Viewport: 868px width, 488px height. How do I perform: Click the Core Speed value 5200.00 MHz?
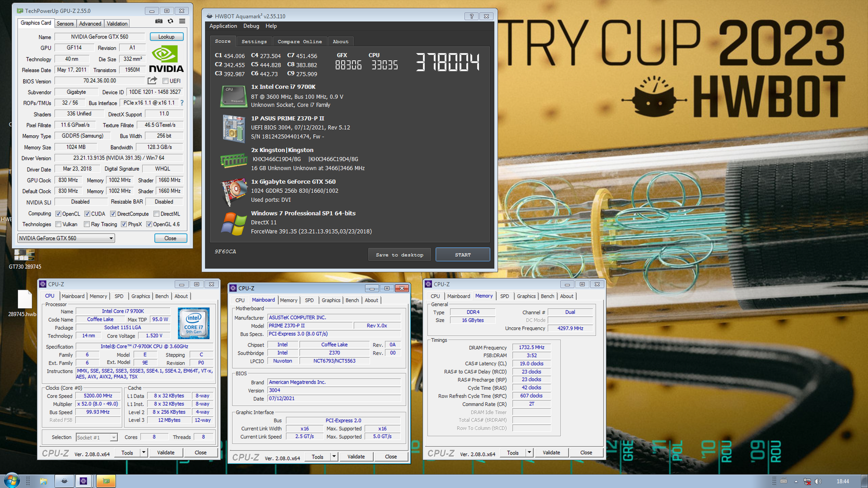pos(98,396)
